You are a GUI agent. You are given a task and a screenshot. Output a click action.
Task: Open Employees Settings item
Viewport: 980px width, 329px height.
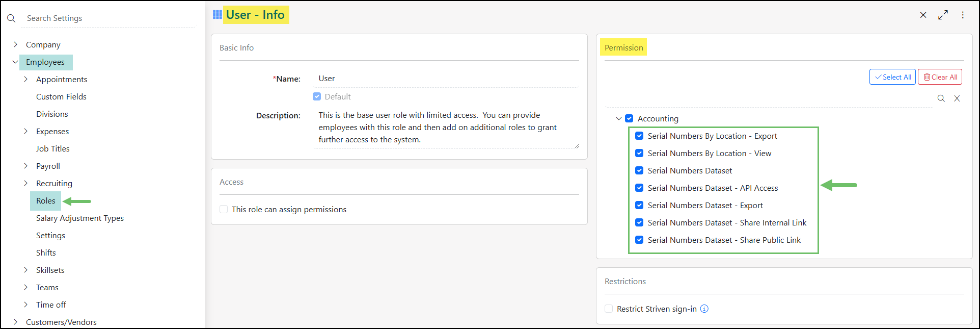[x=50, y=235]
